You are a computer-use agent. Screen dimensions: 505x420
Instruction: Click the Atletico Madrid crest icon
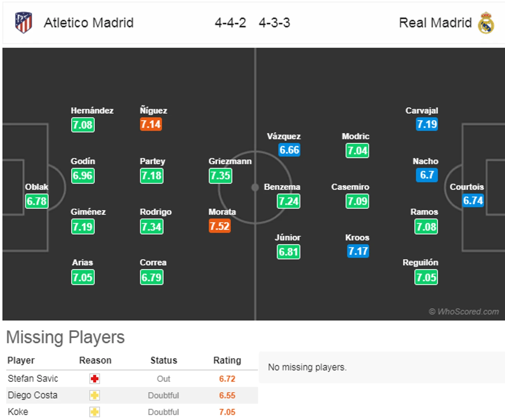[24, 22]
